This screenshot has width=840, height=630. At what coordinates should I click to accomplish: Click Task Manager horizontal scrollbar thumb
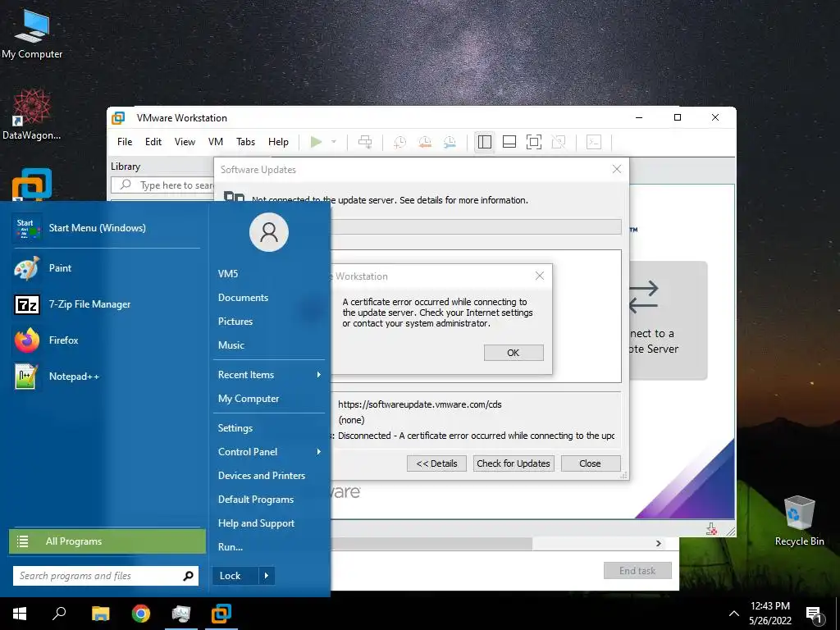(x=431, y=543)
